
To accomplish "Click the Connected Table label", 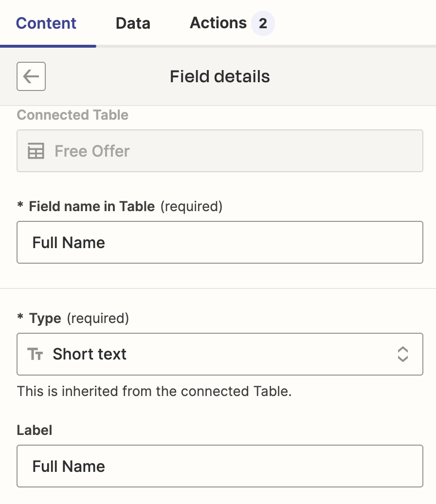I will coord(73,115).
